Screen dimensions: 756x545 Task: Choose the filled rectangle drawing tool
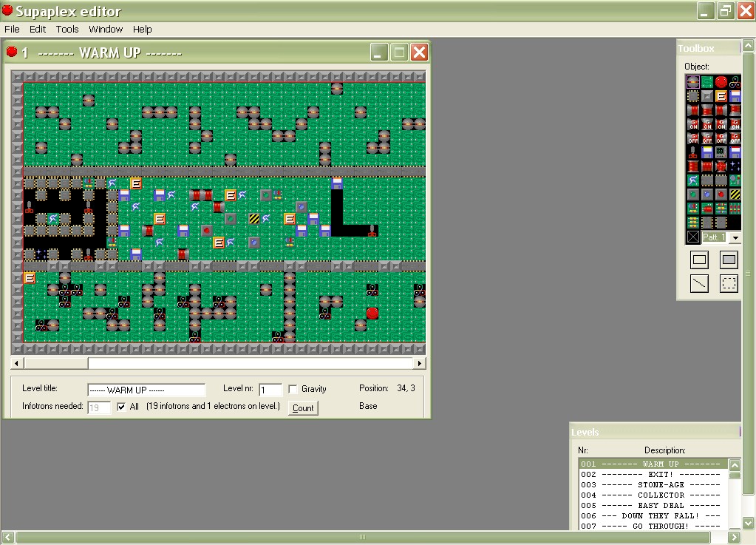point(729,260)
